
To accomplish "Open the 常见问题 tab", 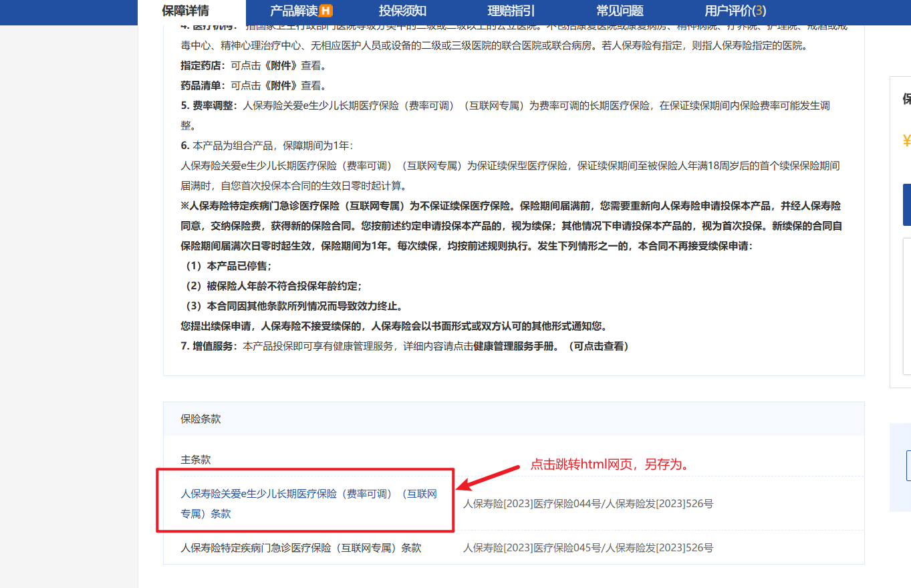I will 620,11.
